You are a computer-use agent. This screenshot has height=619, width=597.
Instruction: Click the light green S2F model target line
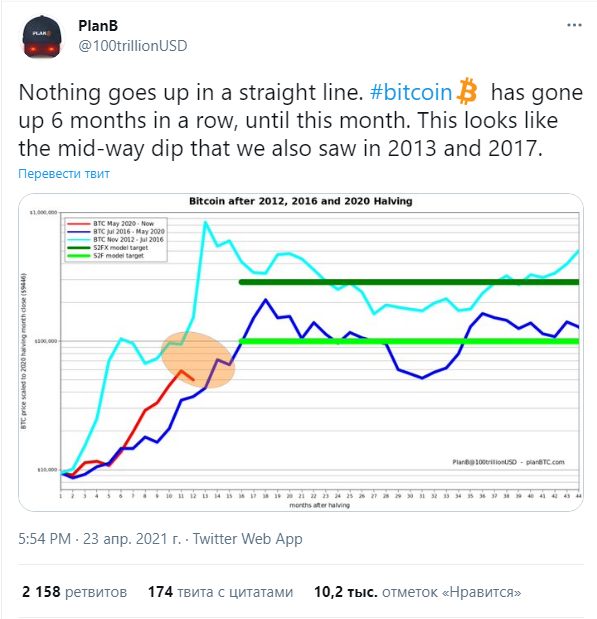[x=409, y=341]
